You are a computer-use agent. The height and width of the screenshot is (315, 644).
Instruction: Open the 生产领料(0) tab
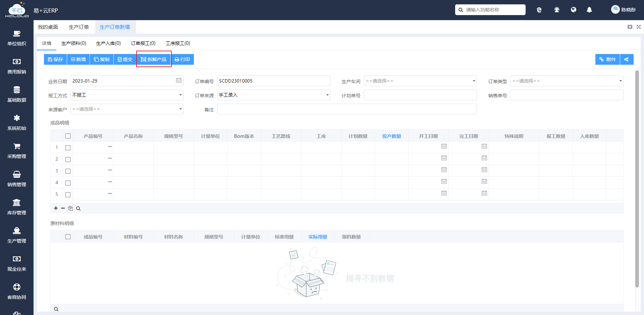(x=74, y=43)
